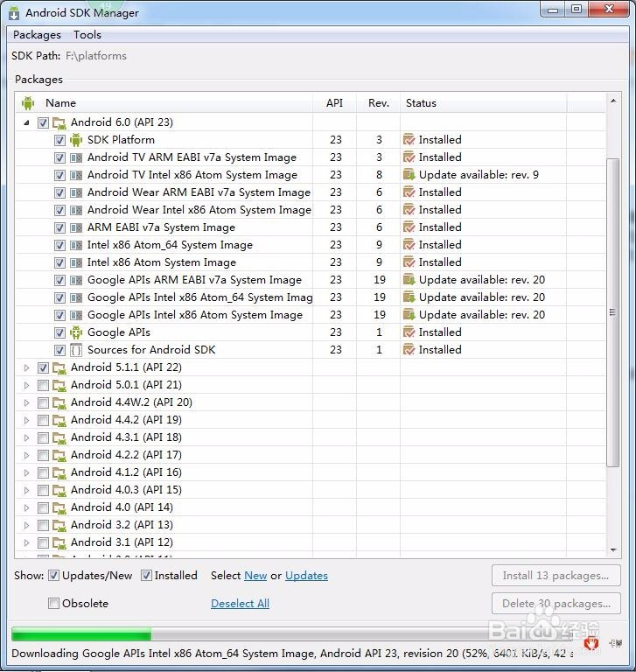Click the SDK Platform android icon
Image resolution: width=636 pixels, height=672 pixels.
coord(76,140)
